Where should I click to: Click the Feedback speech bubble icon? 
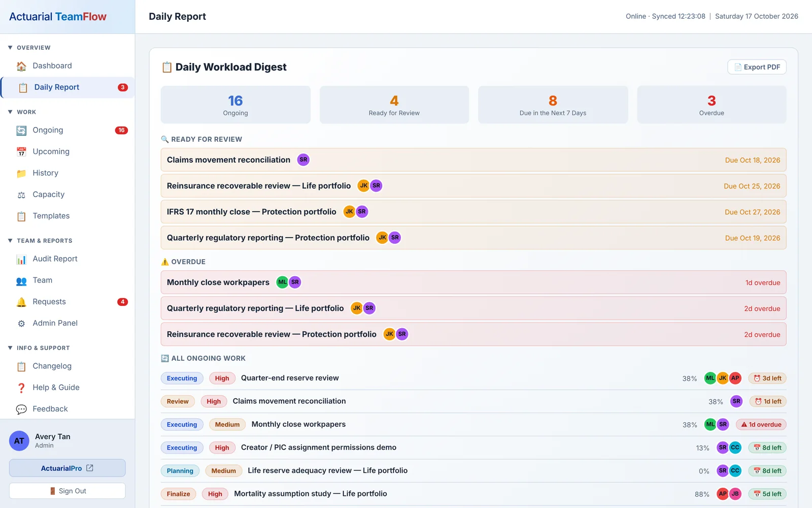coord(21,409)
